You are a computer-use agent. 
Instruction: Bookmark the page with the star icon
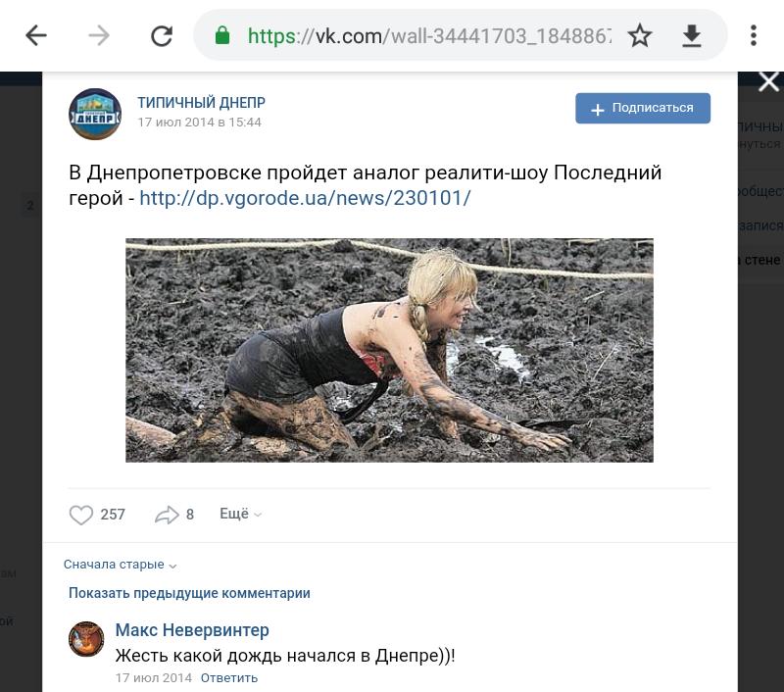coord(640,36)
